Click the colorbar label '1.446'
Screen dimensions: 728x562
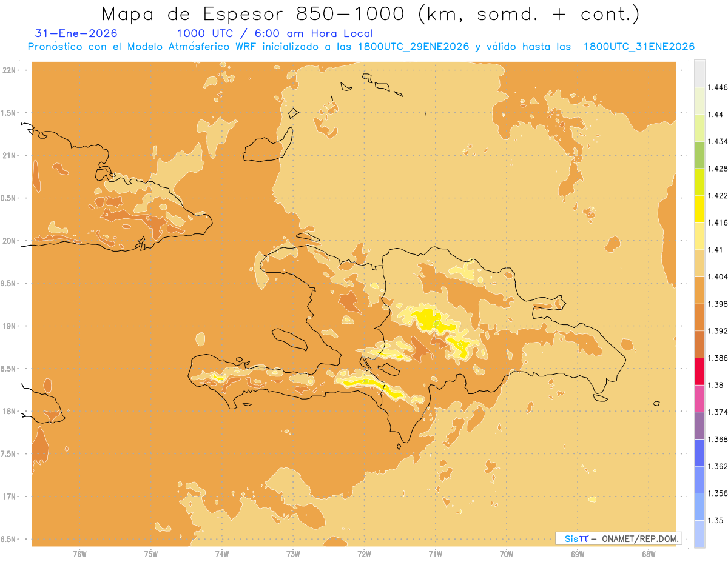click(718, 87)
